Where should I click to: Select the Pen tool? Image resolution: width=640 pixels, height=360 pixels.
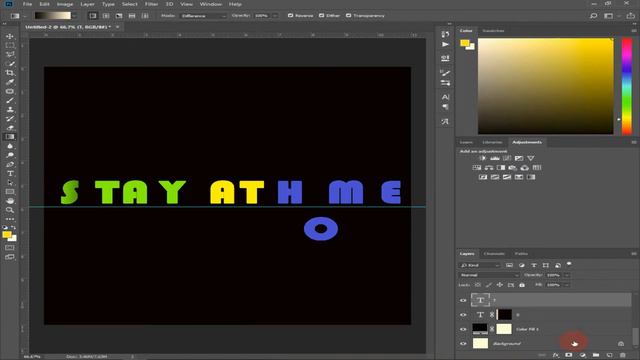point(10,164)
